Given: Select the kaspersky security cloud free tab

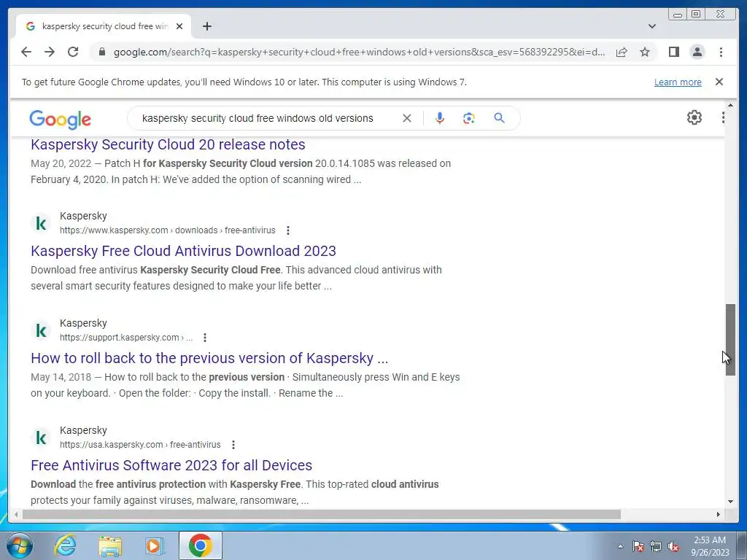Looking at the screenshot, I should pyautogui.click(x=104, y=26).
